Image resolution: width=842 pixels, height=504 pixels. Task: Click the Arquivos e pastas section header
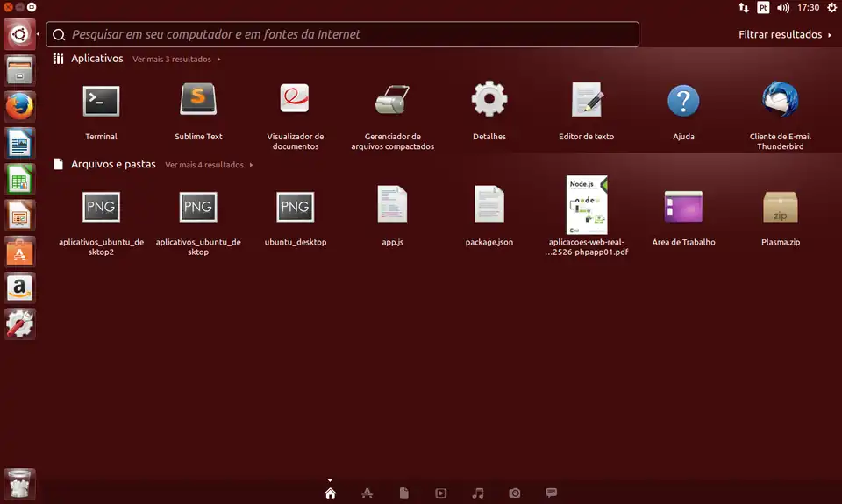(x=113, y=164)
